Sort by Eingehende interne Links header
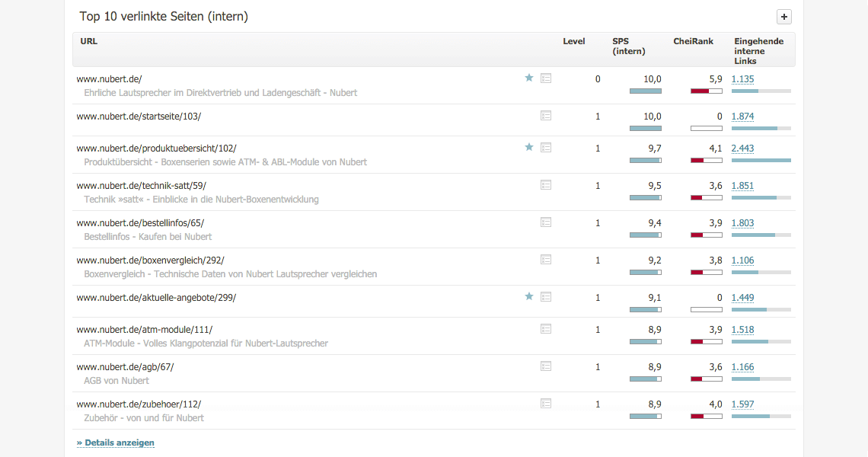The image size is (868, 457). pyautogui.click(x=758, y=51)
